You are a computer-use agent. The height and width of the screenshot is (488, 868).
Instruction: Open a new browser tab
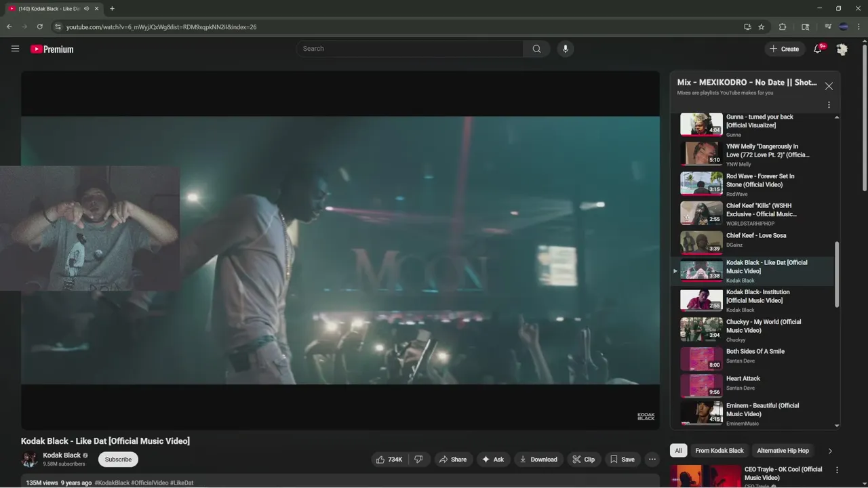coord(112,9)
